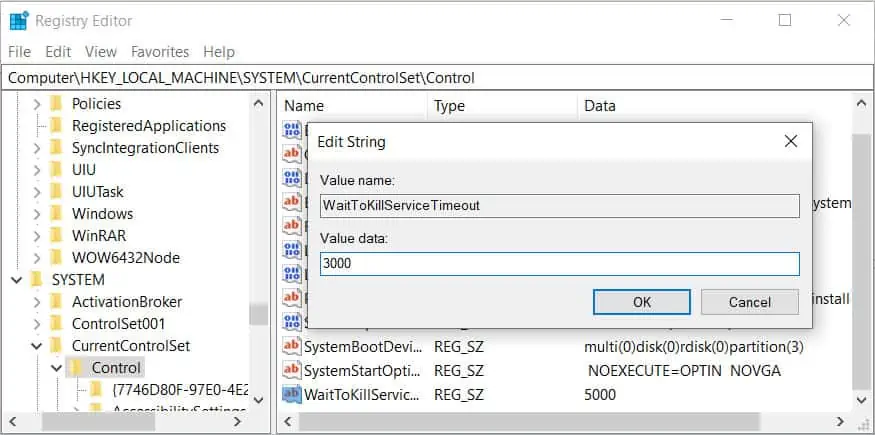Expand the SyncIntegrationClients node
The height and width of the screenshot is (435, 875).
[37, 148]
